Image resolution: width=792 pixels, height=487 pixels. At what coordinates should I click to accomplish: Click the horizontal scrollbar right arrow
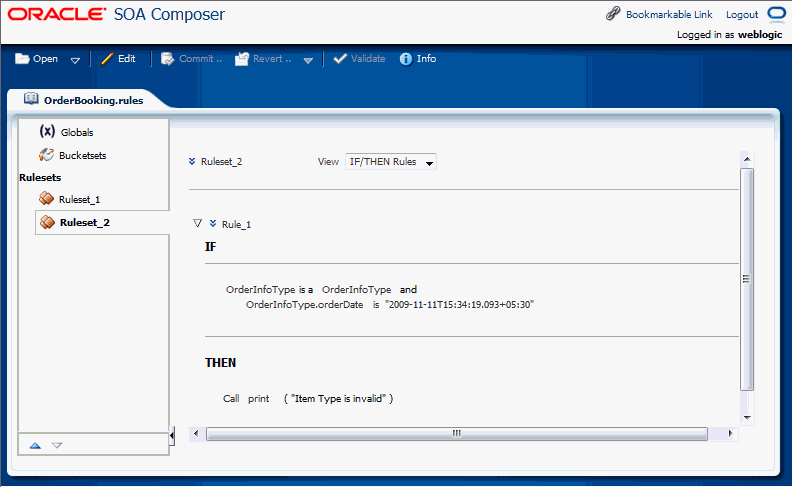pyautogui.click(x=730, y=433)
